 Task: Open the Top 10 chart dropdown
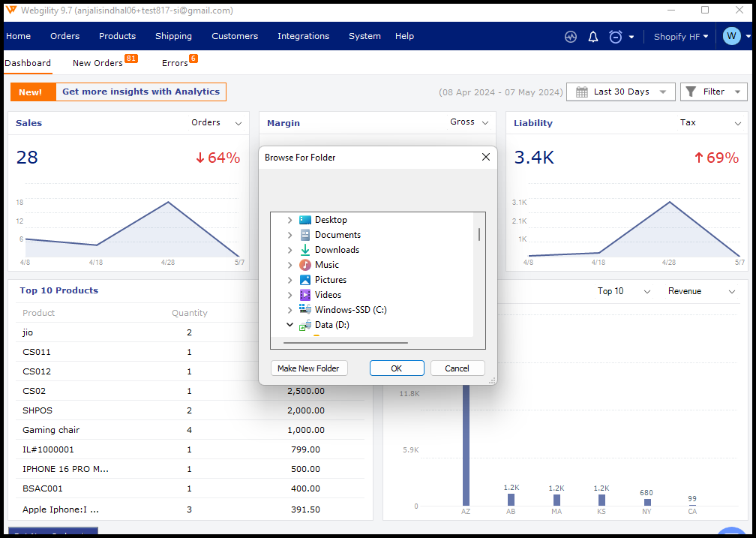[x=624, y=291]
